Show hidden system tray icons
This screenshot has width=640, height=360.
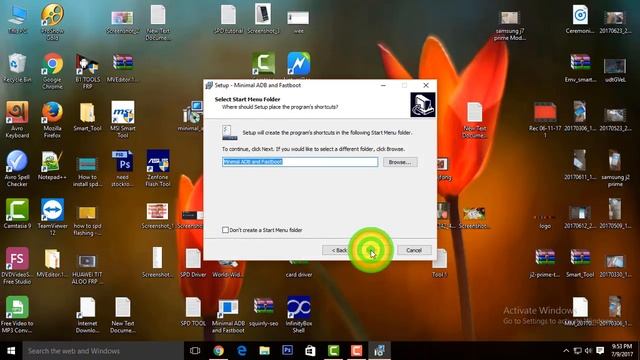point(566,351)
